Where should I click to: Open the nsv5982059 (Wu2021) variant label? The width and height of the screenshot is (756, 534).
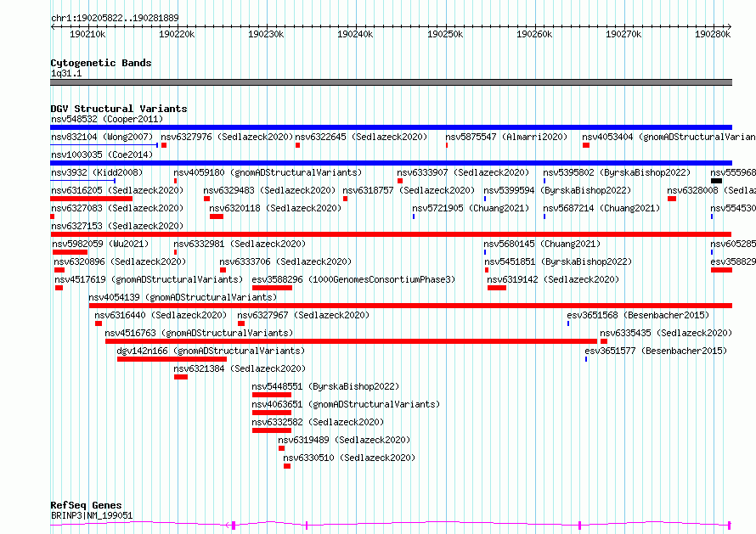pyautogui.click(x=101, y=244)
